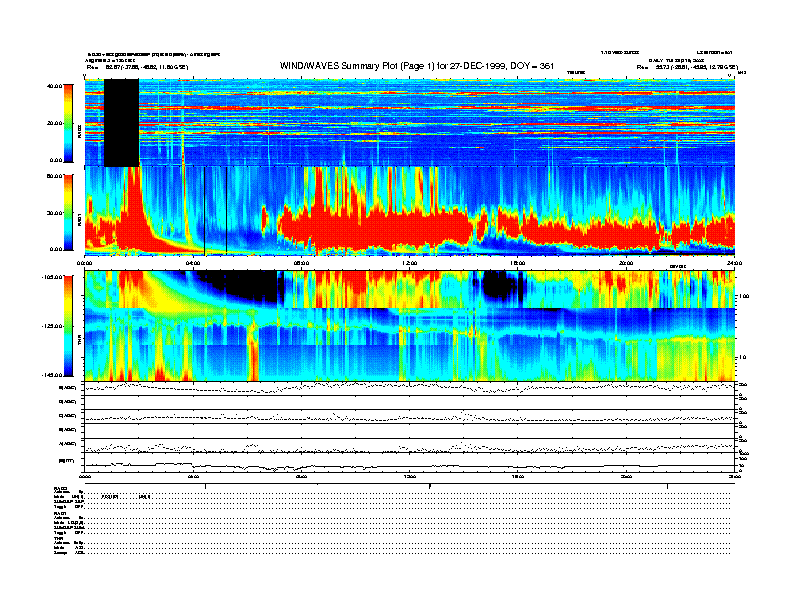
Task: Click the 16:00 tick label under the RAD1 spectrogram
Action: tap(518, 263)
